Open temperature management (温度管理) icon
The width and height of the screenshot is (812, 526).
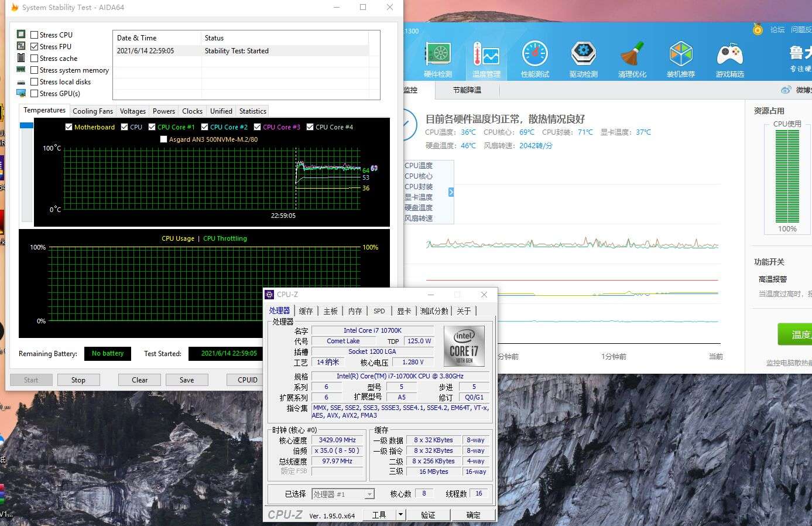click(x=486, y=59)
